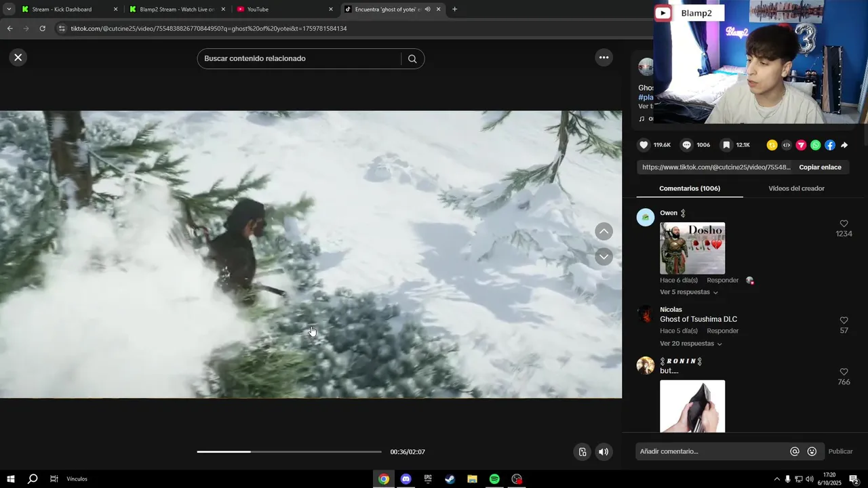The width and height of the screenshot is (868, 488).
Task: Switch to Comentarios (1006) tab
Action: pyautogui.click(x=690, y=188)
